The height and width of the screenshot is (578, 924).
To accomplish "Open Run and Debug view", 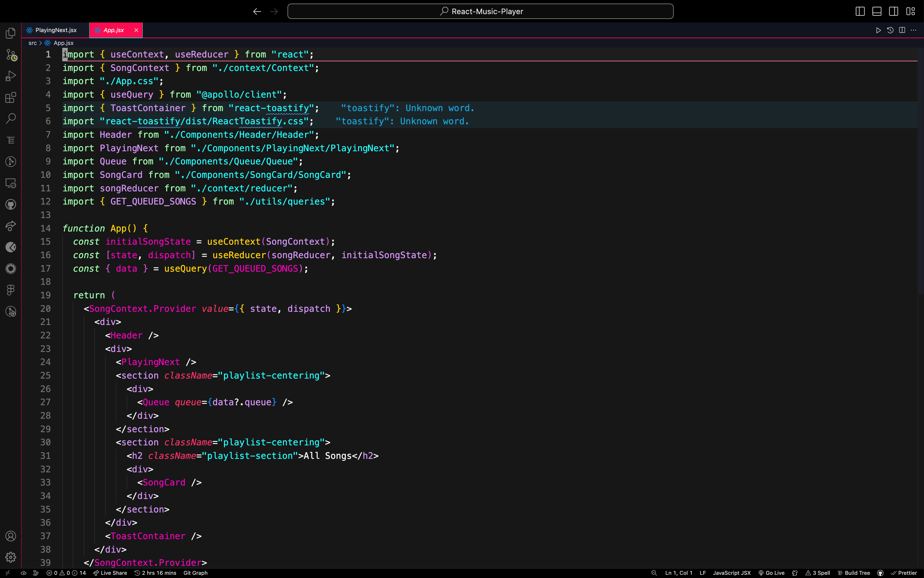I will (x=11, y=76).
